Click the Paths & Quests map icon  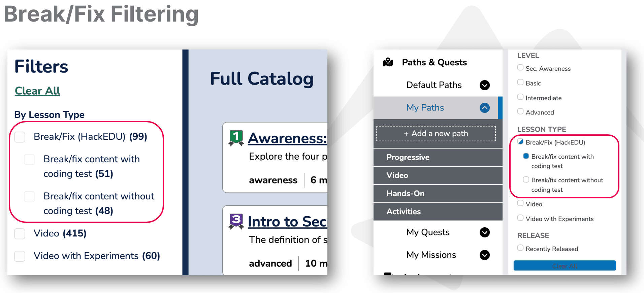[388, 62]
